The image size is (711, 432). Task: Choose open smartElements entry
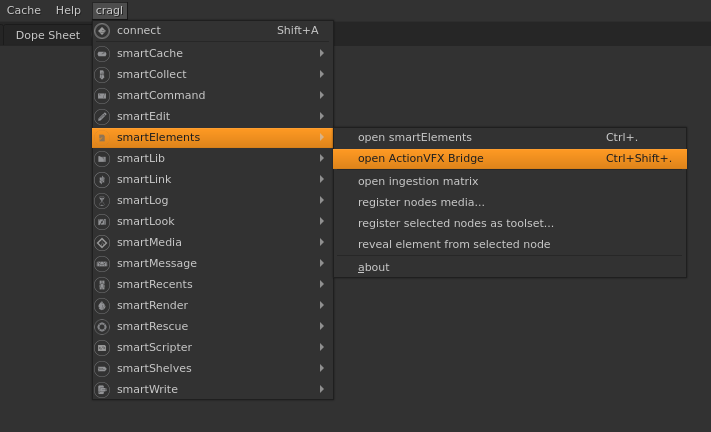(x=510, y=137)
